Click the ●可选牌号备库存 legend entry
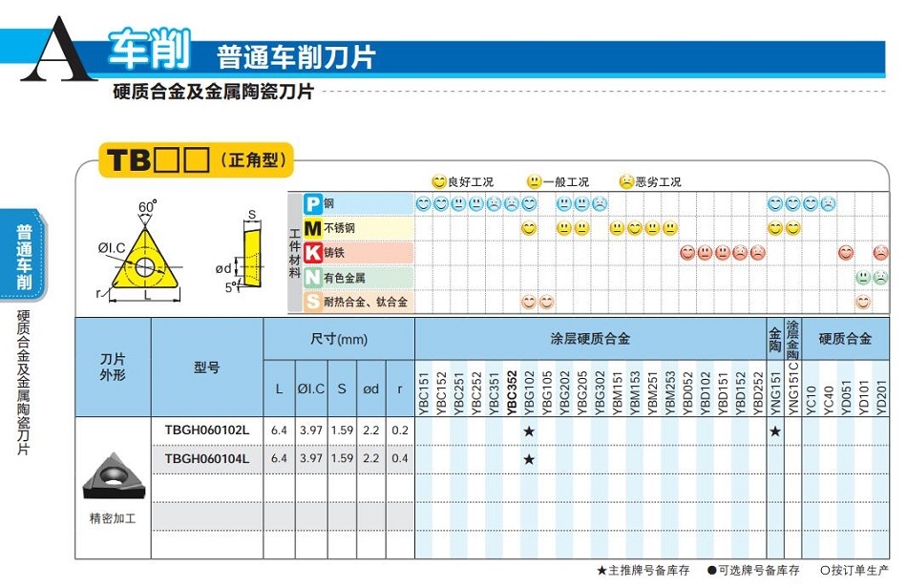Image resolution: width=907 pixels, height=588 pixels. click(x=753, y=571)
